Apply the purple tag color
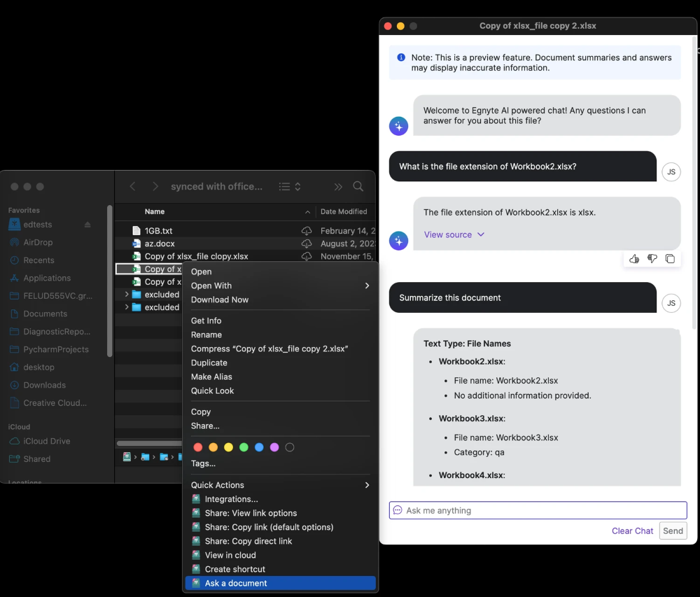 click(274, 447)
